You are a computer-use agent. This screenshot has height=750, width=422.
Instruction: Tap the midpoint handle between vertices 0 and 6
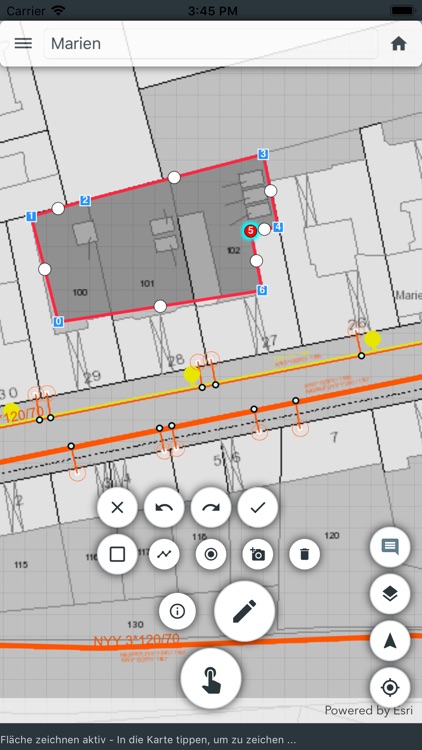160,306
